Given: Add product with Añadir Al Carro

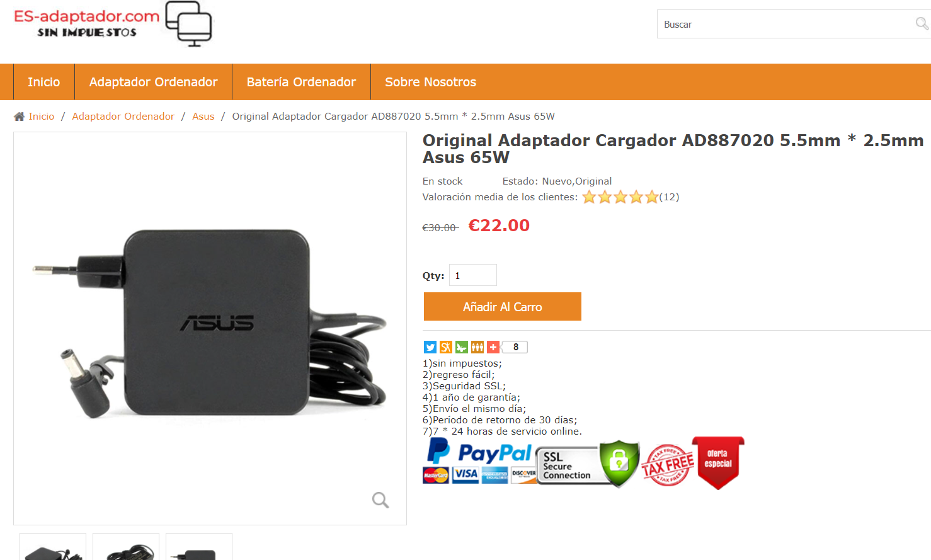Looking at the screenshot, I should coord(503,307).
